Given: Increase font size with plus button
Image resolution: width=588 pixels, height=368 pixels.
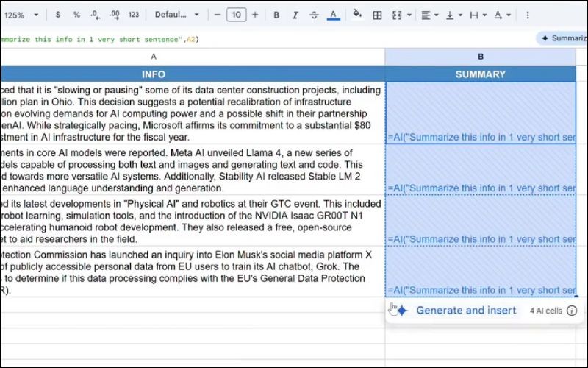Looking at the screenshot, I should point(255,15).
